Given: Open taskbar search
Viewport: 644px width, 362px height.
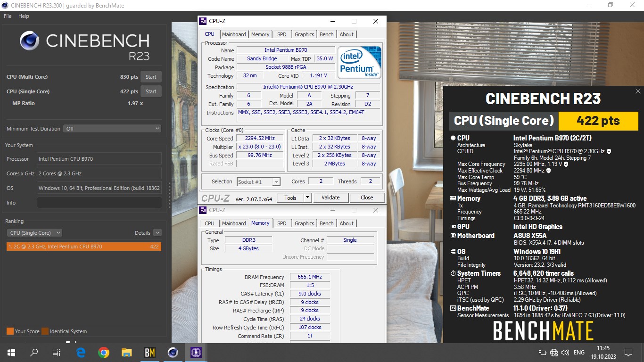Looking at the screenshot, I should (x=34, y=352).
